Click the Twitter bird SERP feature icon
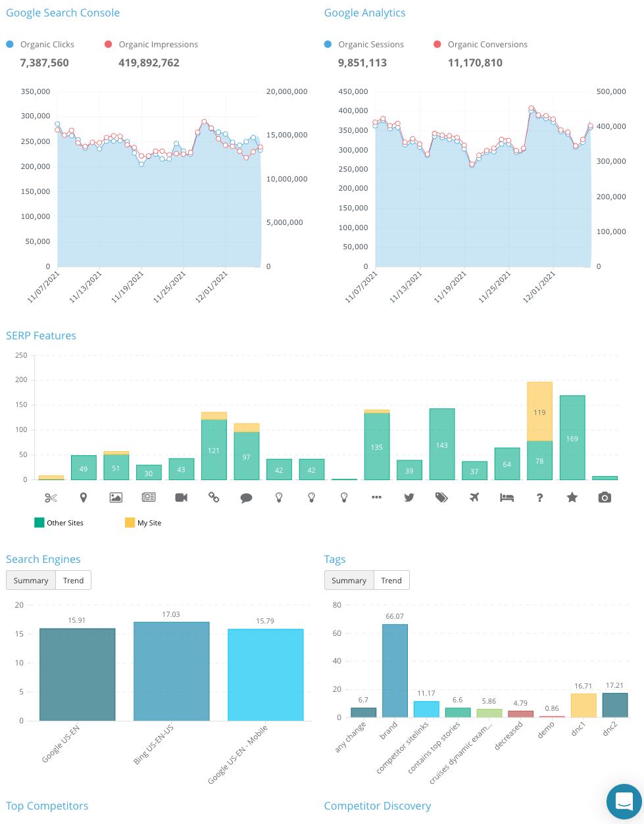Screen dimensions: 644x824 tap(409, 498)
